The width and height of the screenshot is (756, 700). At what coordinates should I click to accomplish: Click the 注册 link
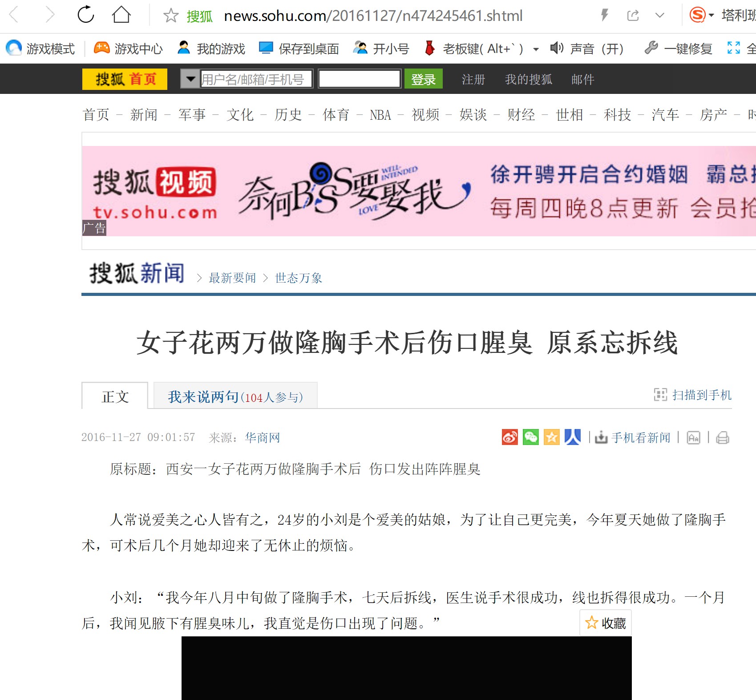click(x=473, y=80)
